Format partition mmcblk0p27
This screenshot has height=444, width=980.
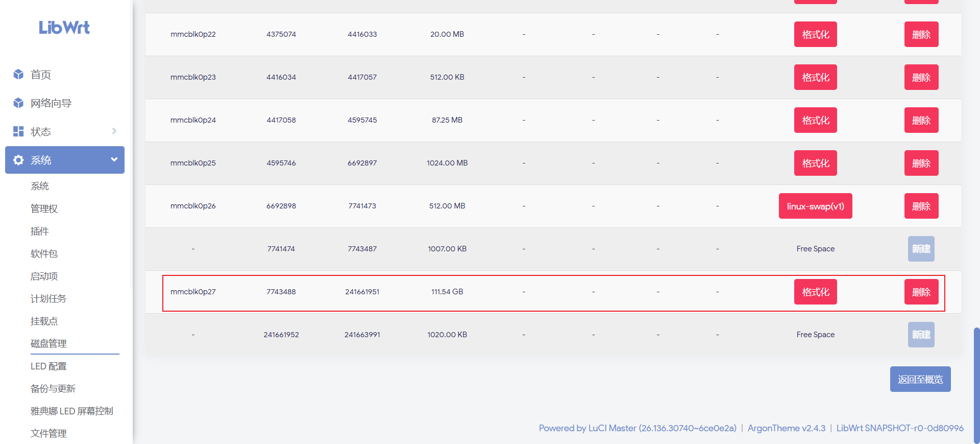(816, 292)
